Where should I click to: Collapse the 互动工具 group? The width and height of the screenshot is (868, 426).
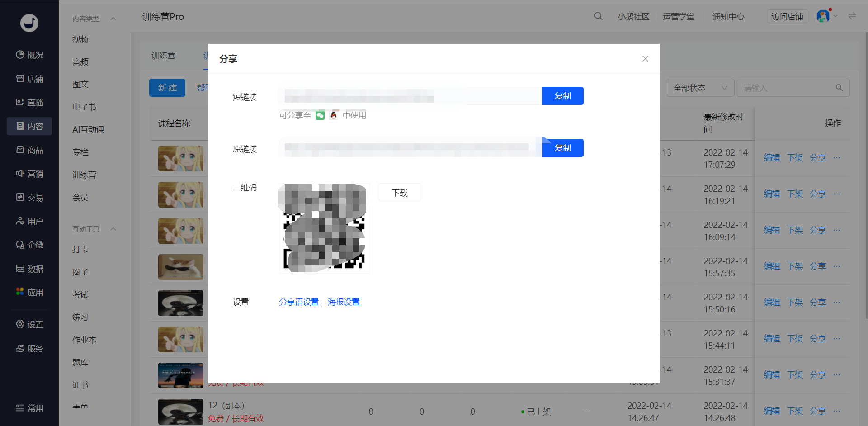coord(113,229)
